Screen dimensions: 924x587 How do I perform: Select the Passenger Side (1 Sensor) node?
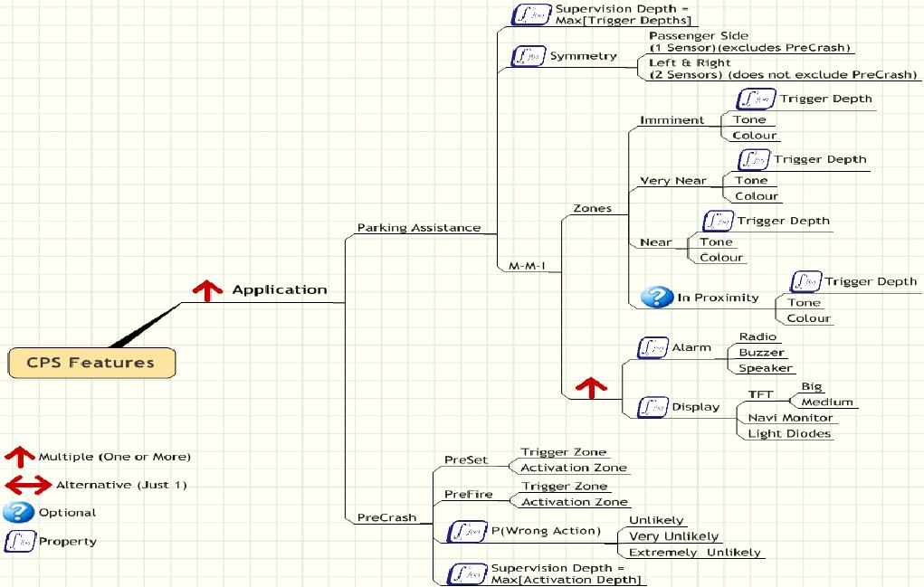[749, 42]
